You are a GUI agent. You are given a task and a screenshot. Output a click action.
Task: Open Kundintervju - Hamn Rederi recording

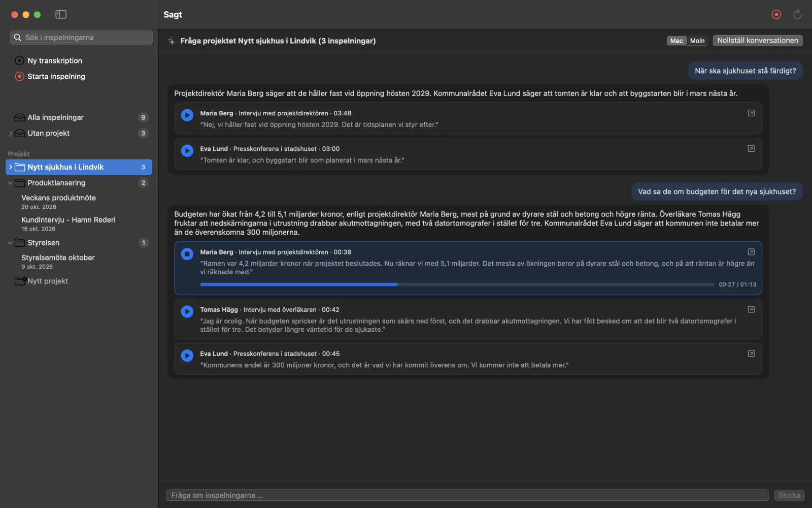tap(79, 224)
